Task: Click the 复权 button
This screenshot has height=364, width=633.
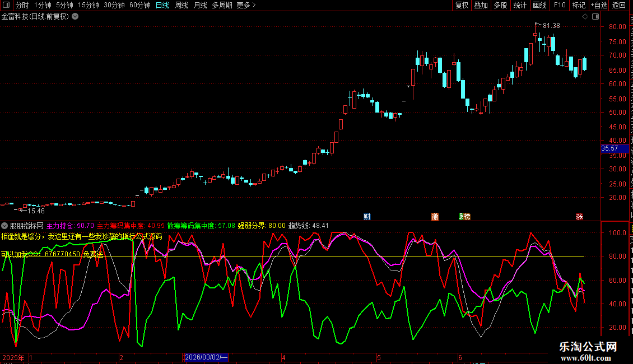Action: [462, 5]
